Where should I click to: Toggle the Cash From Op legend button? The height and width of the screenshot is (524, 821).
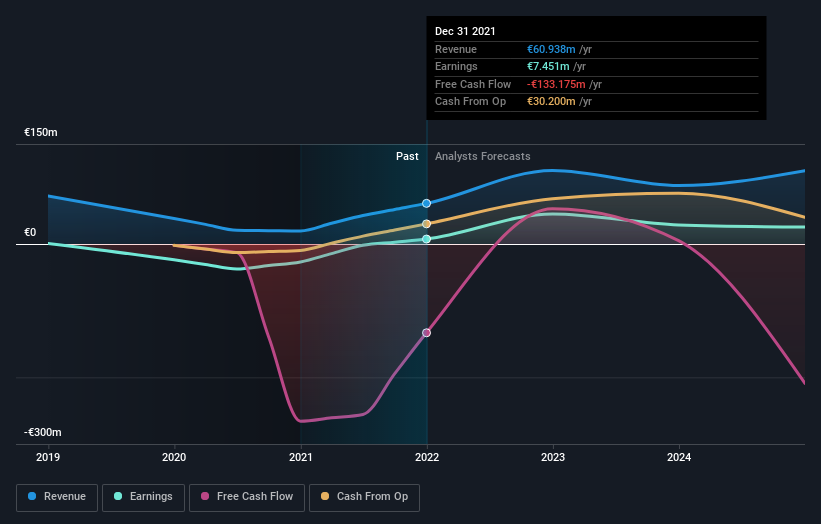tap(364, 497)
